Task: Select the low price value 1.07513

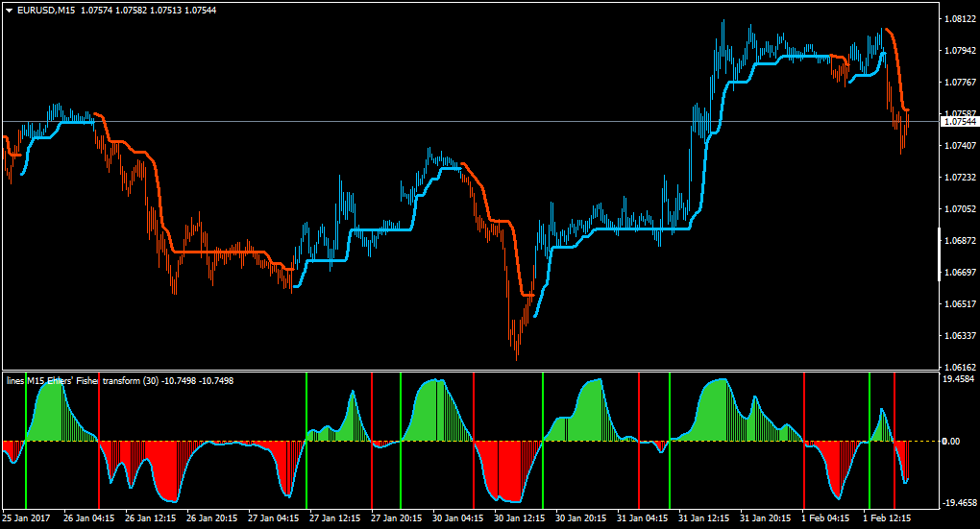Action: (x=166, y=11)
